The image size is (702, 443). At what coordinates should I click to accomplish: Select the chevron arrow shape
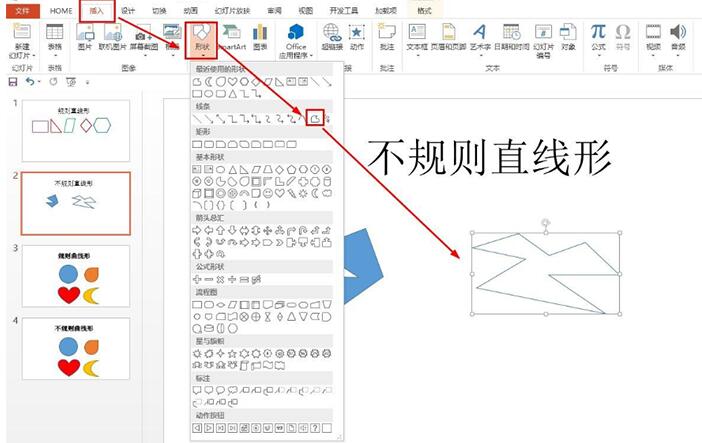(x=279, y=242)
